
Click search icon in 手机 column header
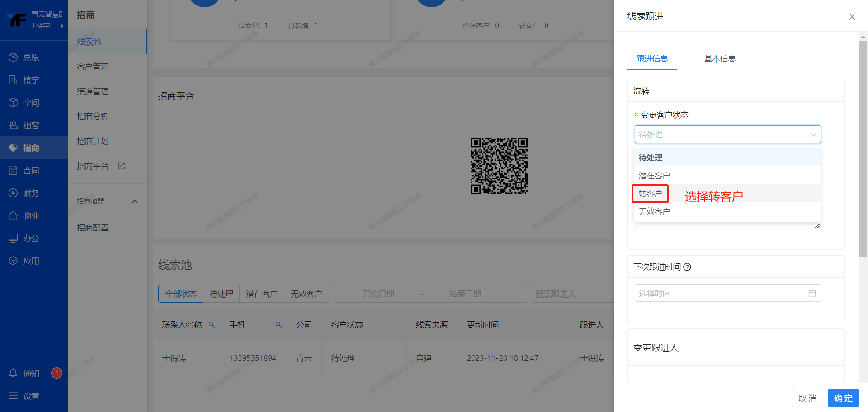click(278, 324)
